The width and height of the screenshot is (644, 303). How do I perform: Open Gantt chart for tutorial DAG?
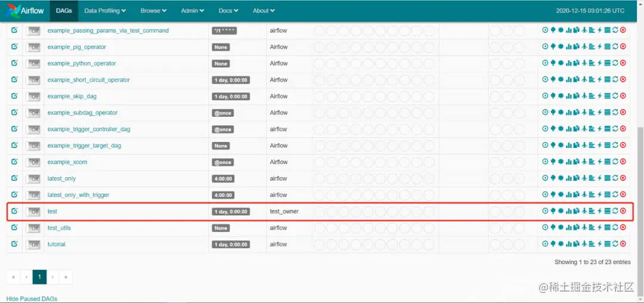point(592,243)
